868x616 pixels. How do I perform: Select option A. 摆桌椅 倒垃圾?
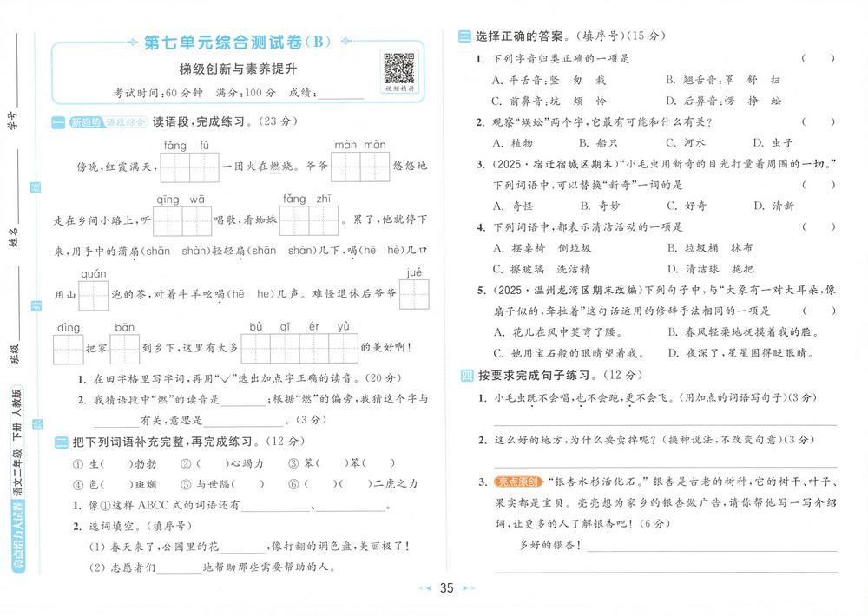pos(542,248)
